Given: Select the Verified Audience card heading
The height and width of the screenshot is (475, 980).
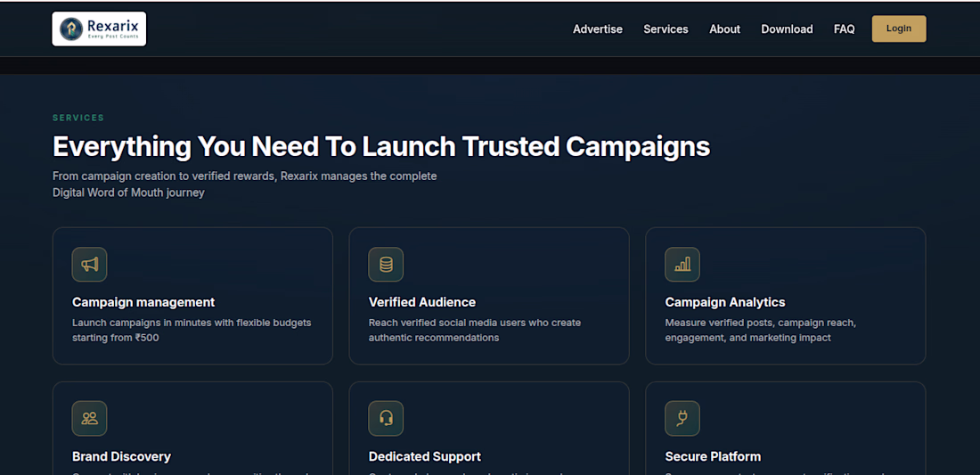Looking at the screenshot, I should point(422,302).
